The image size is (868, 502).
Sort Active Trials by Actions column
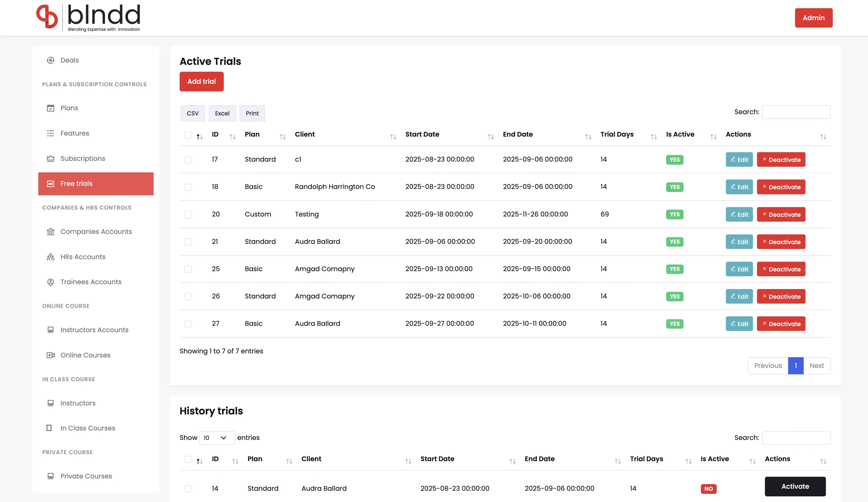click(x=823, y=137)
